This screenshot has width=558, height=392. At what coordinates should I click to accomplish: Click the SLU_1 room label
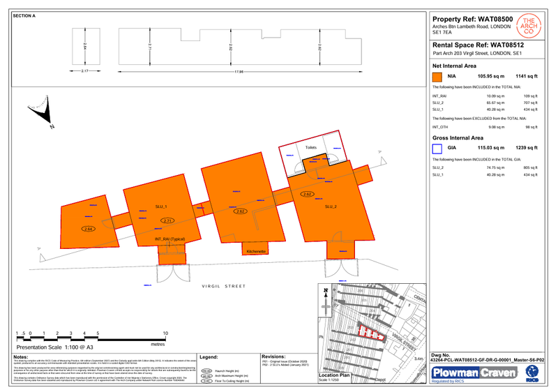coord(161,207)
